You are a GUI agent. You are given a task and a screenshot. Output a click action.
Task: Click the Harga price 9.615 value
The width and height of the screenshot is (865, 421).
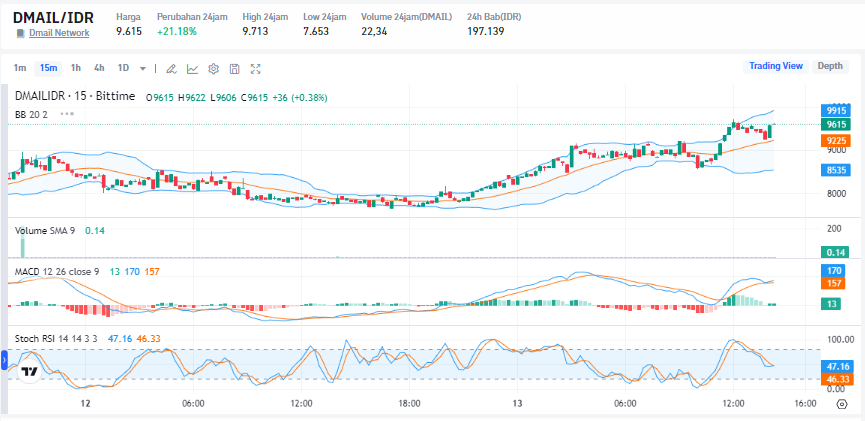pyautogui.click(x=129, y=31)
